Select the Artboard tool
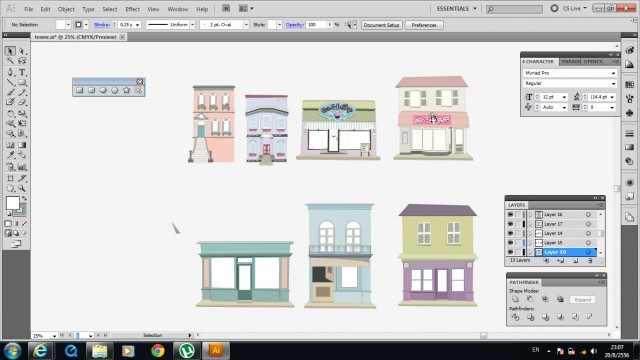This screenshot has height=360, width=640. pyautogui.click(x=10, y=178)
